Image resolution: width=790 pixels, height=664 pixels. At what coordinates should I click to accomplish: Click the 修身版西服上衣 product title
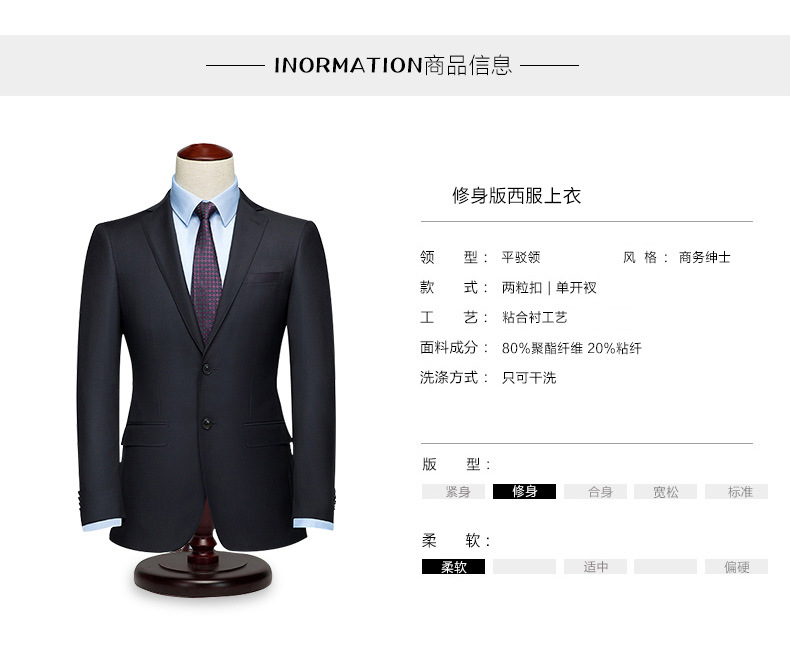pos(516,195)
